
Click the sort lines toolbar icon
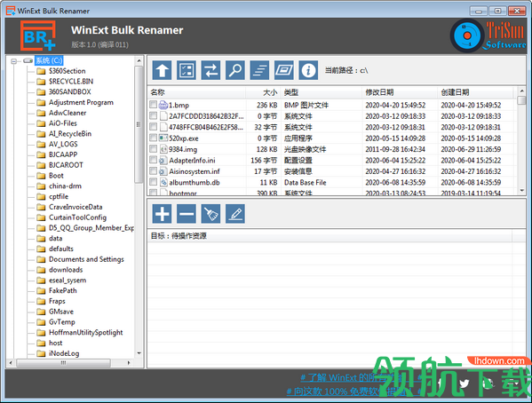click(x=259, y=70)
